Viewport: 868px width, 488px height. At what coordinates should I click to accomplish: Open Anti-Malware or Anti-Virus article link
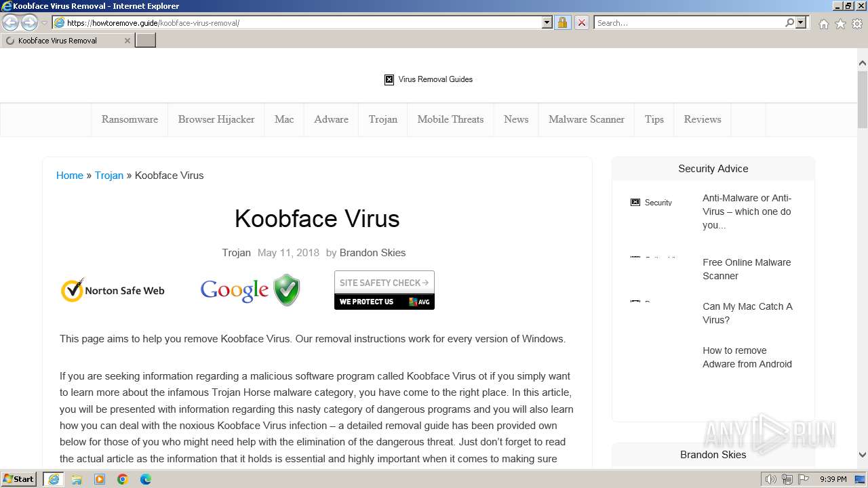tap(747, 211)
